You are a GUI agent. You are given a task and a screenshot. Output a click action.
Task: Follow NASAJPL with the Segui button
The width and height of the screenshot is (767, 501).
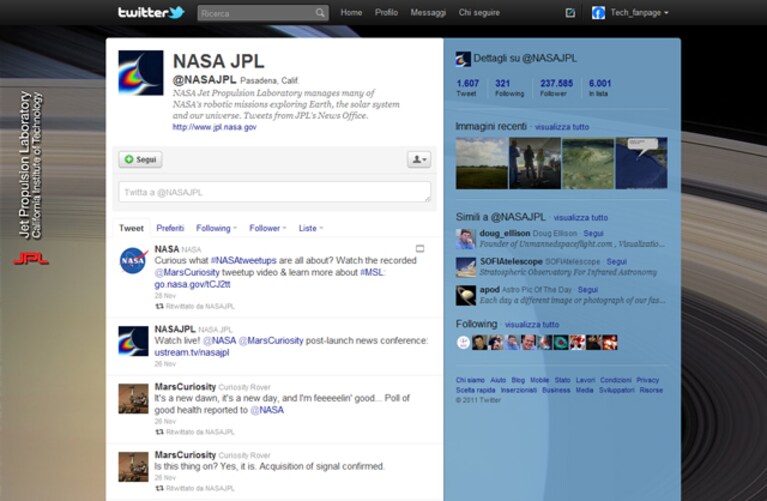pos(140,159)
